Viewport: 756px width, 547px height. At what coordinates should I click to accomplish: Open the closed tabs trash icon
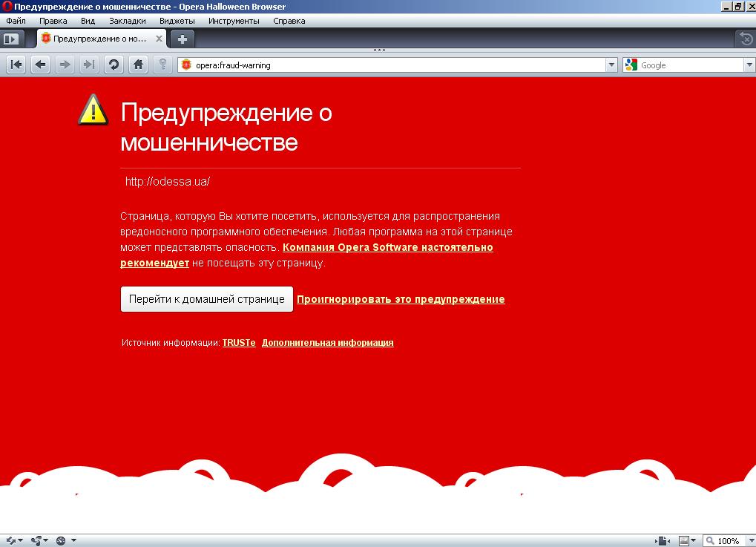pos(746,39)
